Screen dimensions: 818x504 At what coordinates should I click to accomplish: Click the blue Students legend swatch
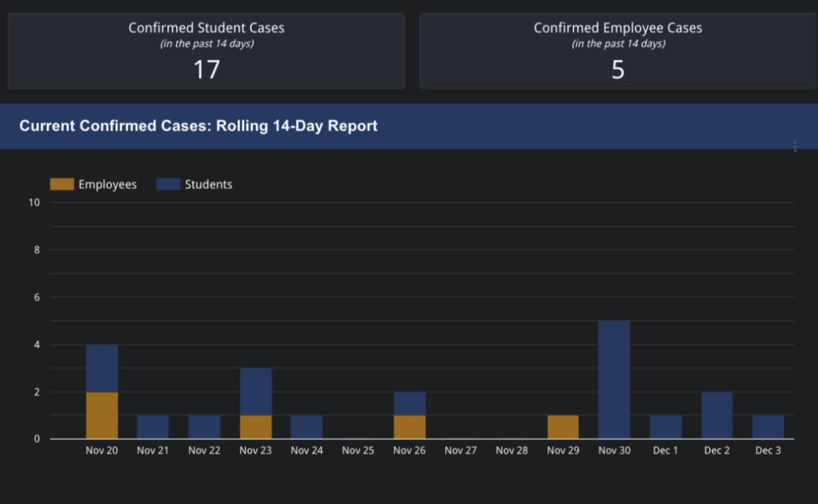click(167, 184)
